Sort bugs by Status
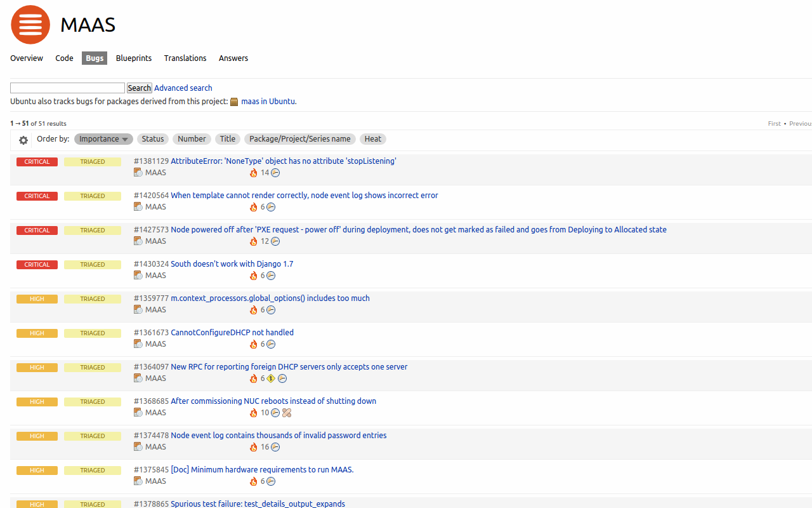Image resolution: width=812 pixels, height=508 pixels. 153,139
